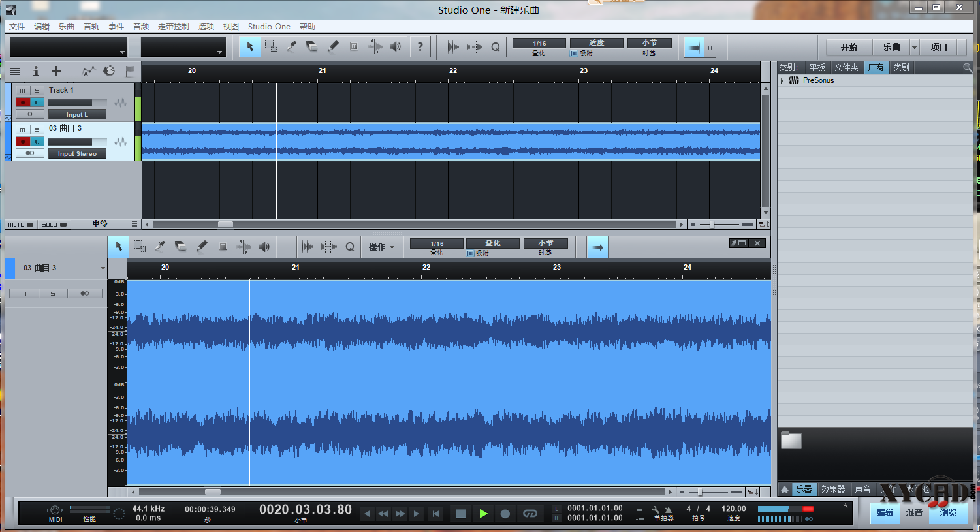Open the second black selector dropdown
This screenshot has width=980, height=532.
pos(183,47)
